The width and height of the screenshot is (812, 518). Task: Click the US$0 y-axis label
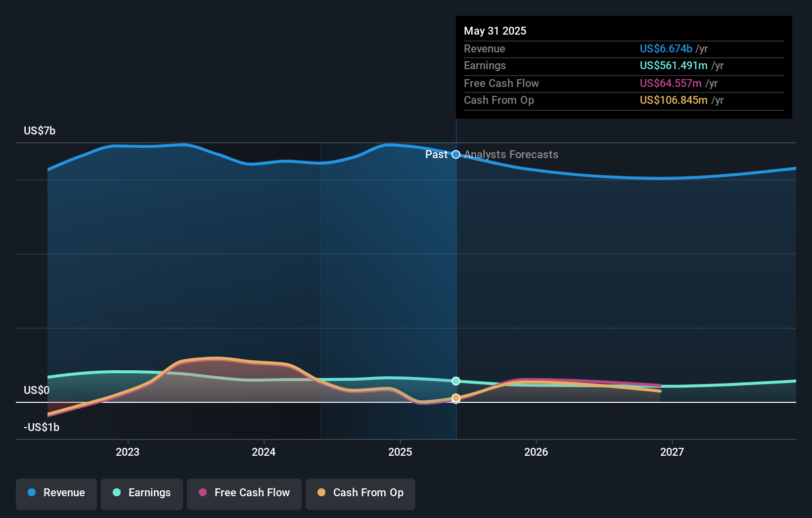37,390
